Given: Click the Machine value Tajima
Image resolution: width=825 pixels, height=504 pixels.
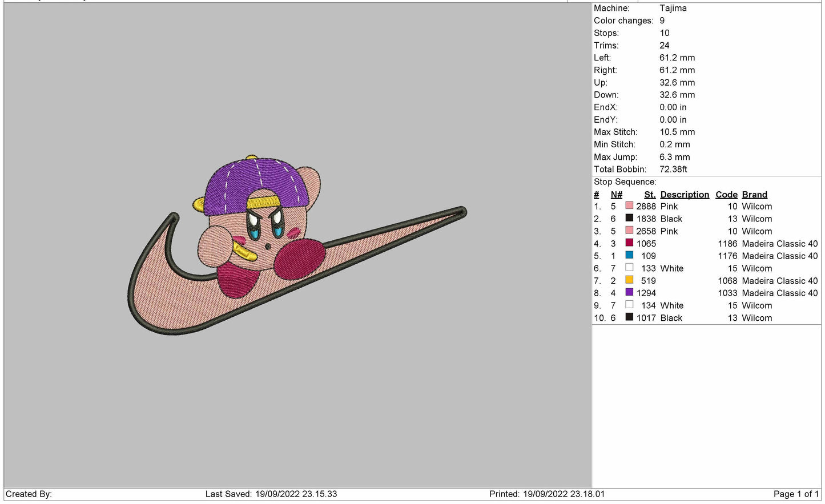Looking at the screenshot, I should (673, 8).
